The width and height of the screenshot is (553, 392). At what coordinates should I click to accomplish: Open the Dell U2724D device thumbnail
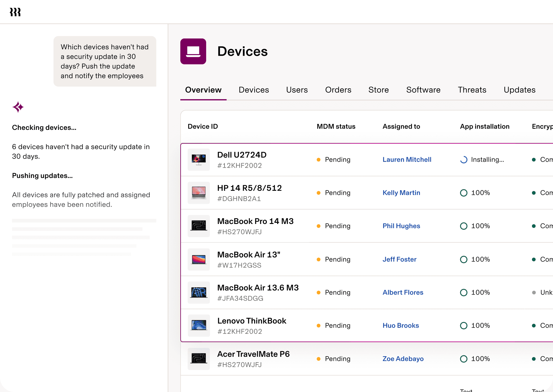199,160
